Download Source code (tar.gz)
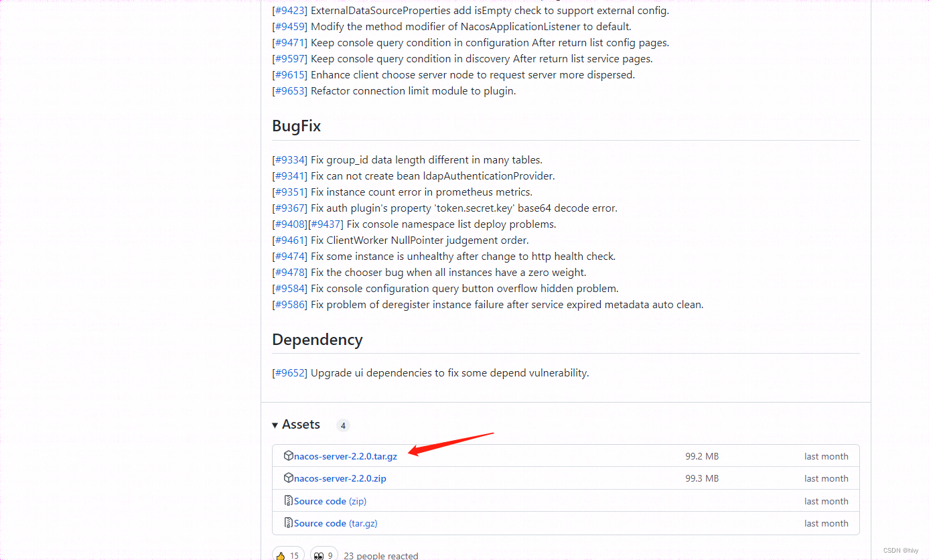Screen dimensions: 929x560 [336, 523]
